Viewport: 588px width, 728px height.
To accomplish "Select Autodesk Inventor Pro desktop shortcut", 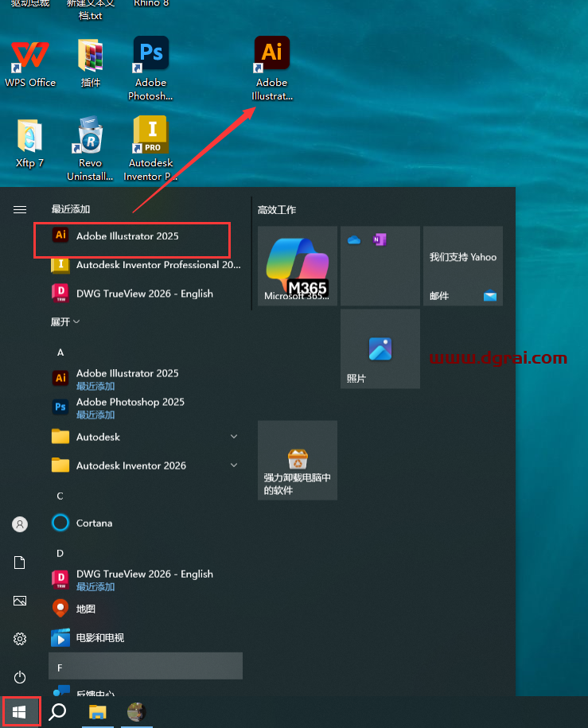I will point(150,149).
